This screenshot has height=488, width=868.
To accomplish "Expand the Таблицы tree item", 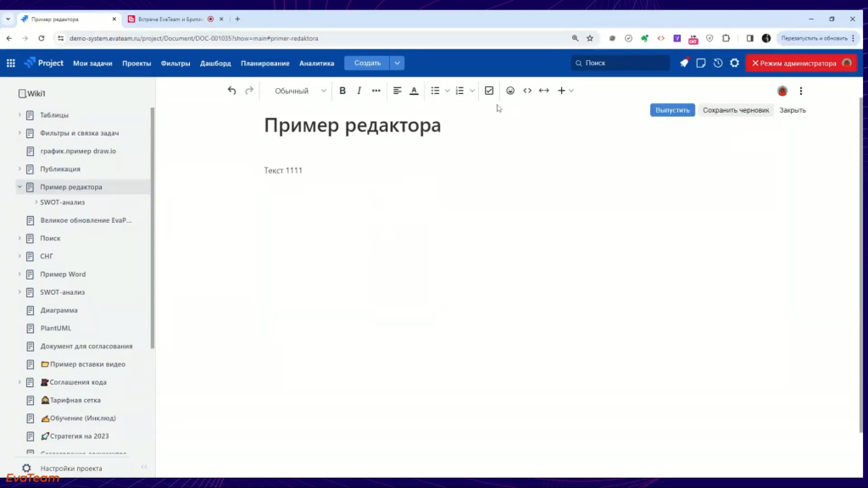I will click(19, 115).
